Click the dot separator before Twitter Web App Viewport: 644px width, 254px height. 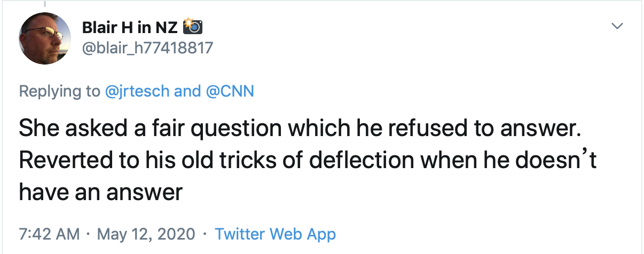pos(205,234)
